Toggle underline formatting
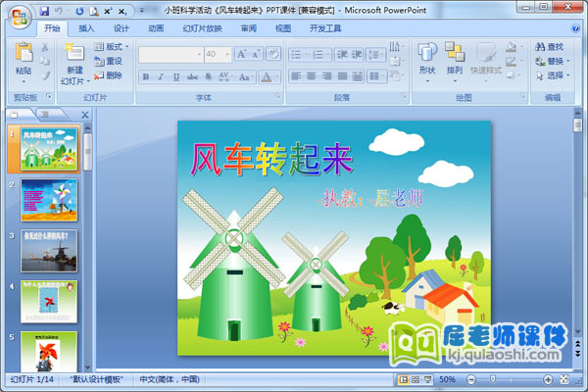This screenshot has height=392, width=588. [176, 76]
